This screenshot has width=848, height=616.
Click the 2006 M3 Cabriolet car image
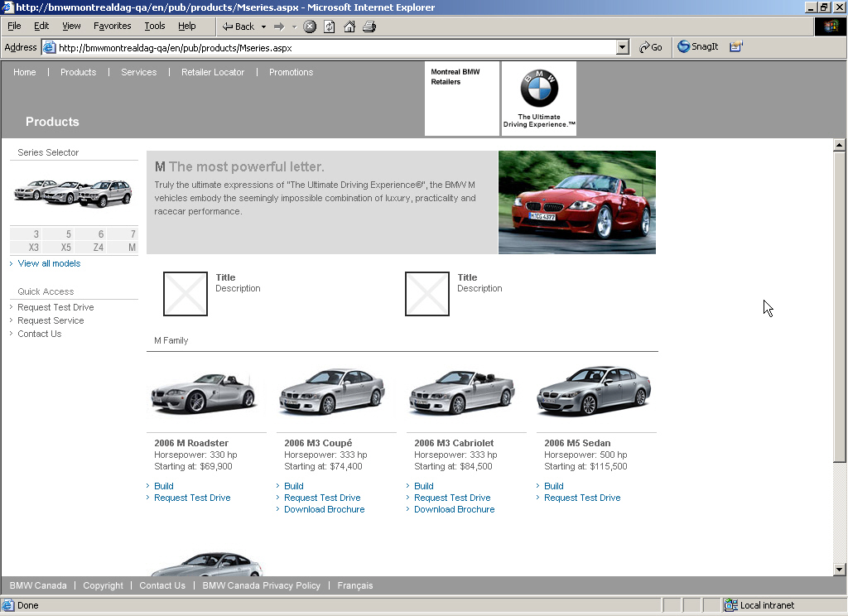[x=462, y=392]
